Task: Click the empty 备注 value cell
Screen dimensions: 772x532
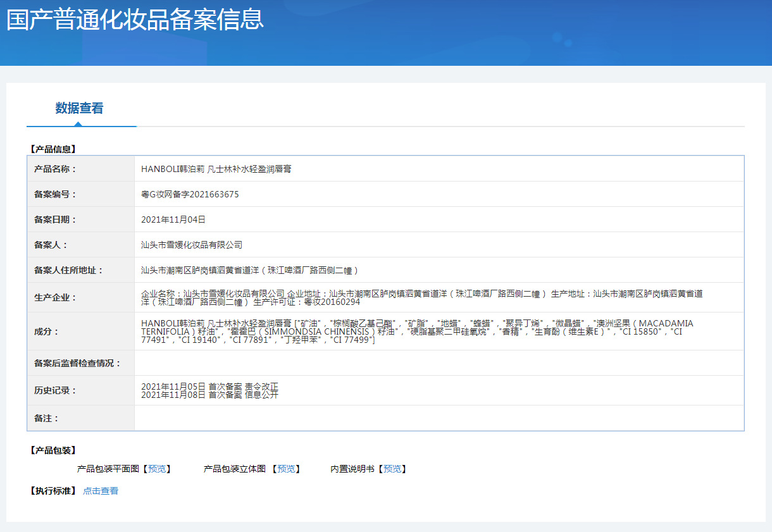Action: (439, 418)
